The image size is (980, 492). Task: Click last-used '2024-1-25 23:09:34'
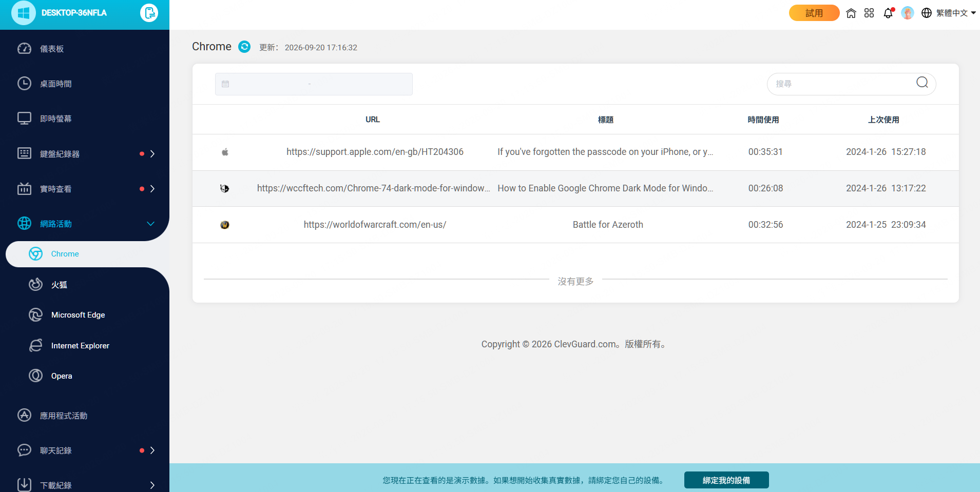[x=886, y=225]
